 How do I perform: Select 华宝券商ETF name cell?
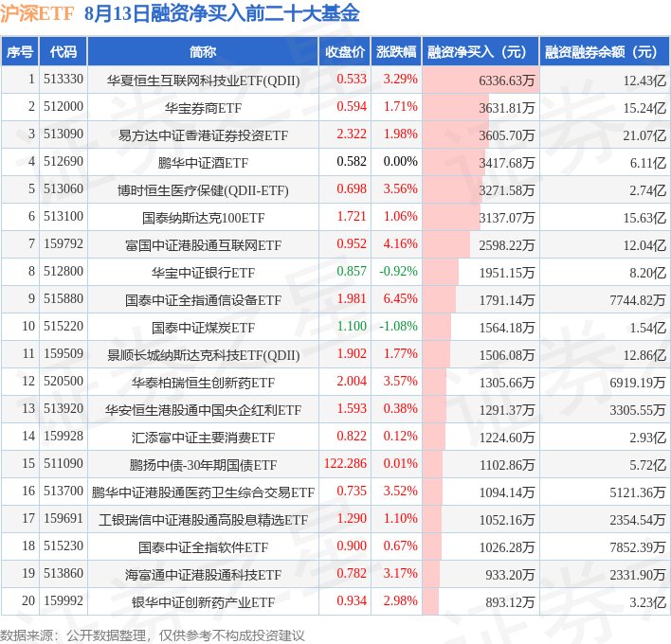tap(203, 108)
